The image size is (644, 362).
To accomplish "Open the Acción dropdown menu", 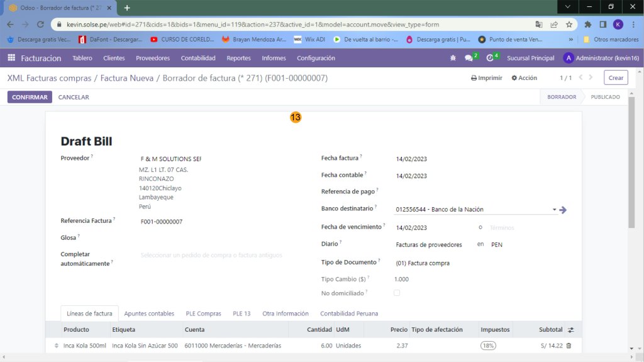I will (524, 78).
